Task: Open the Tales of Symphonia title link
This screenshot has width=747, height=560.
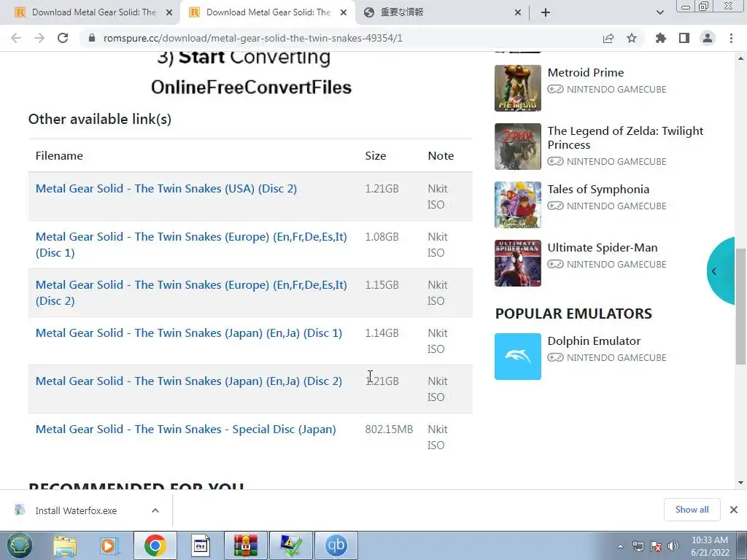Action: (598, 189)
